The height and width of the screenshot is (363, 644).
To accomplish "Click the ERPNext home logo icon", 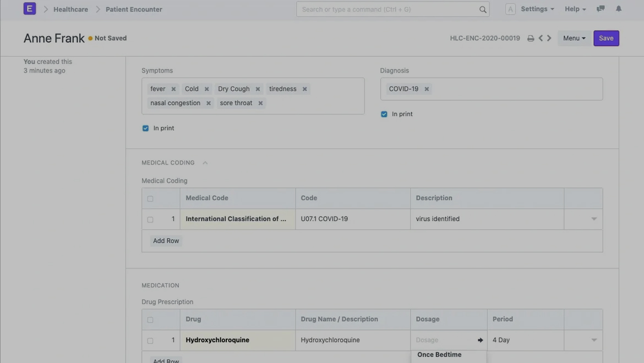I will coord(30,9).
